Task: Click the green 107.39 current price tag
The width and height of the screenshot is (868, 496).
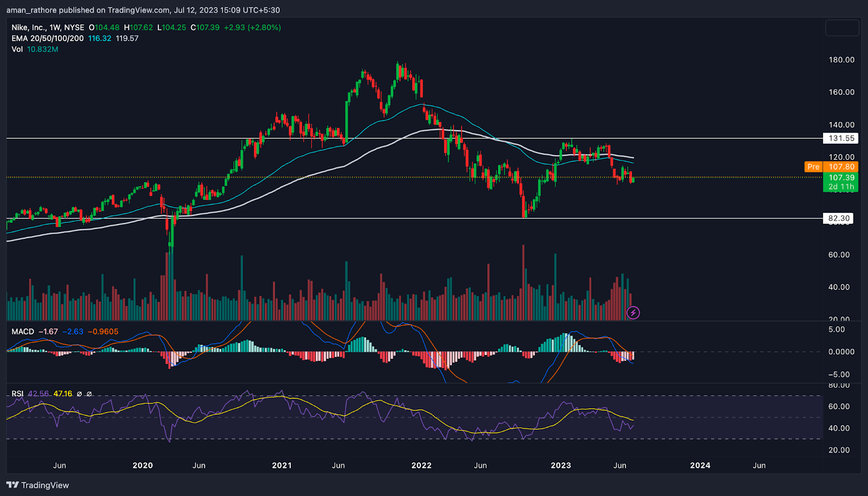Action: click(x=841, y=178)
